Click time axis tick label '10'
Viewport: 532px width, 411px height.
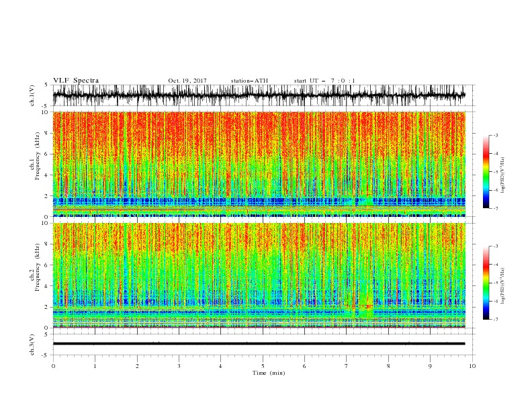(472, 366)
